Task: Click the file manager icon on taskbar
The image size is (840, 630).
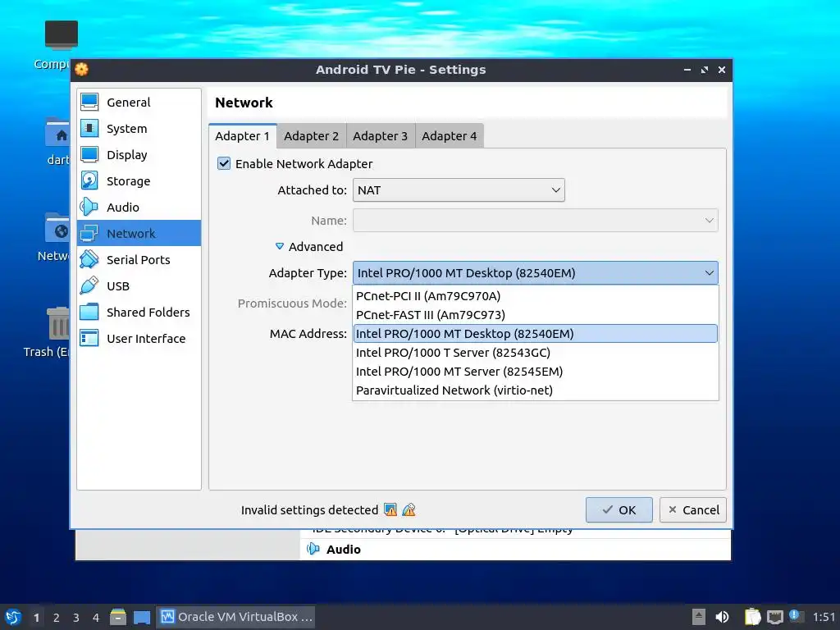Action: pyautogui.click(x=118, y=617)
